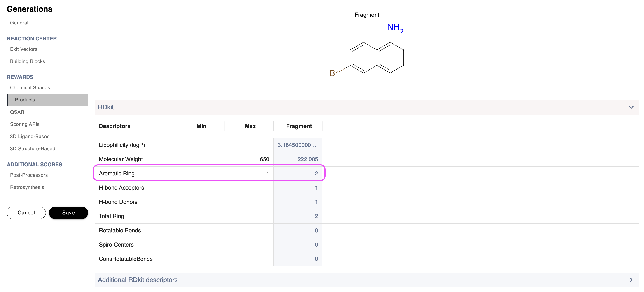This screenshot has width=644, height=292.
Task: Click the ConsRotatableBonds descriptor label
Action: point(126,259)
